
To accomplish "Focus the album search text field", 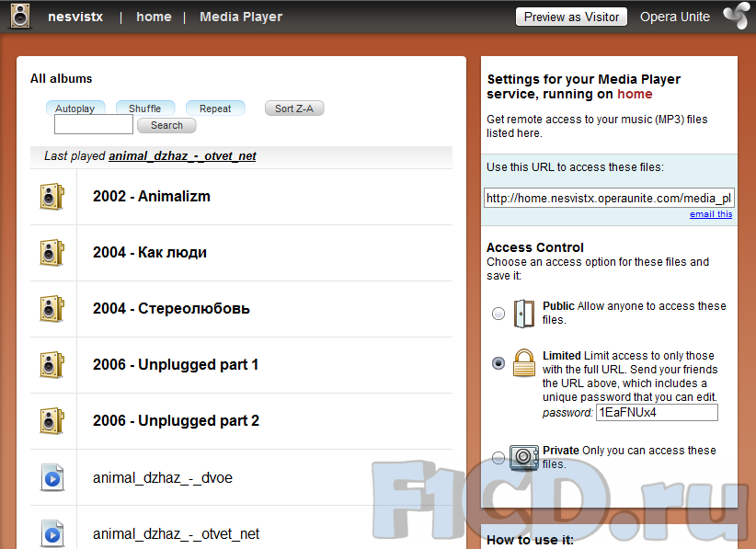I will [x=94, y=124].
